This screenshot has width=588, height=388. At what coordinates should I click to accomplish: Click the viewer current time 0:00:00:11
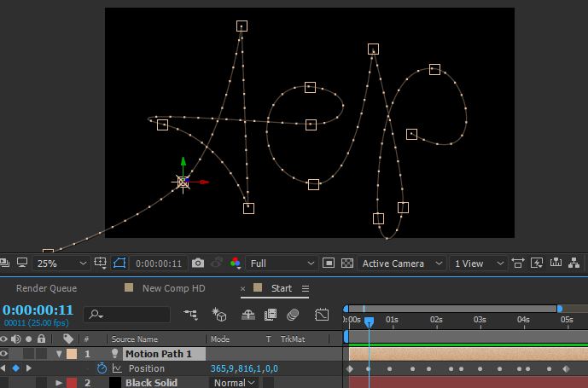pyautogui.click(x=158, y=263)
